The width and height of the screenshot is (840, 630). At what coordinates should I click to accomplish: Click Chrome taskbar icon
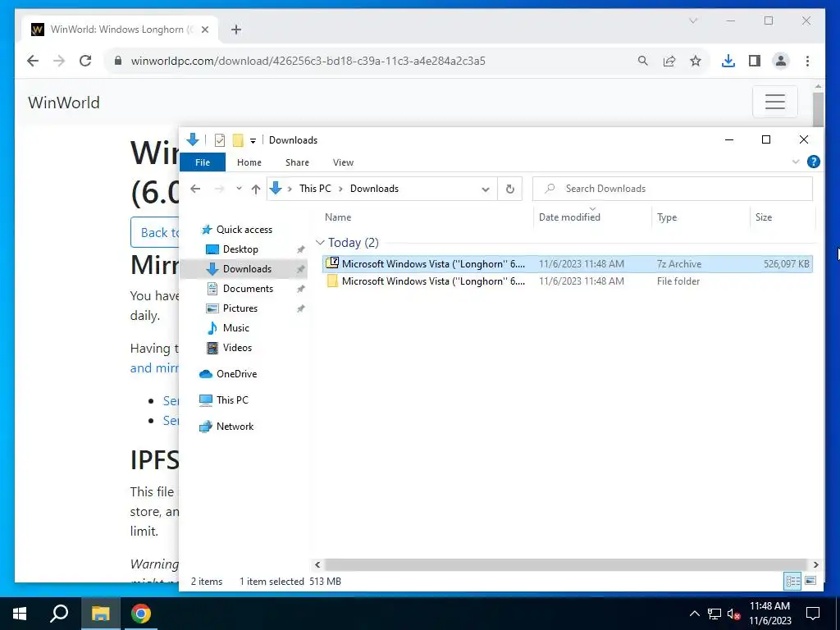click(x=141, y=614)
